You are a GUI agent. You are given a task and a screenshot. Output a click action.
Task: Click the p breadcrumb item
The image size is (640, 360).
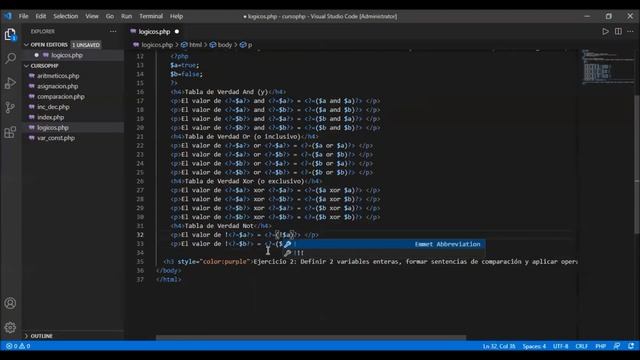click(247, 45)
